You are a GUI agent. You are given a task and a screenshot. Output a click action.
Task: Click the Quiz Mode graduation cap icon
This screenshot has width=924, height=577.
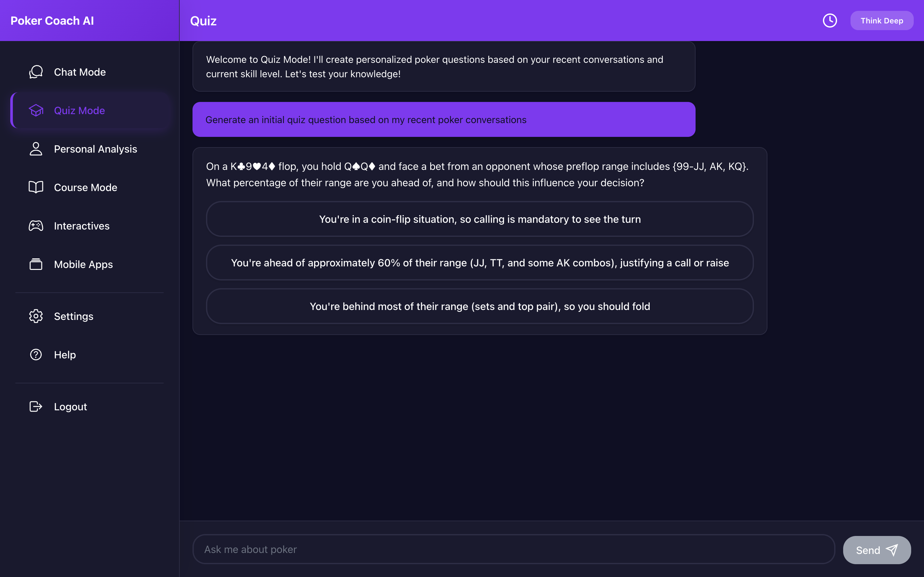(36, 110)
